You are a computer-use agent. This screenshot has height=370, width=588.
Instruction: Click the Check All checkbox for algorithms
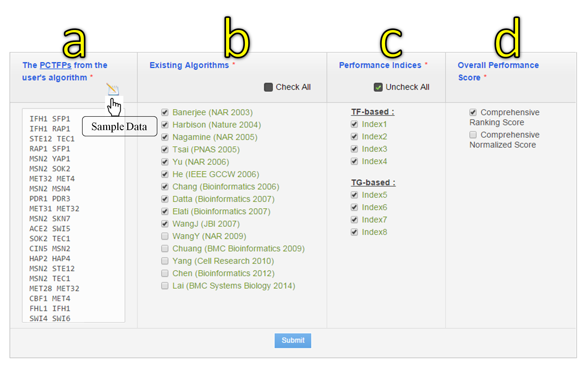268,87
